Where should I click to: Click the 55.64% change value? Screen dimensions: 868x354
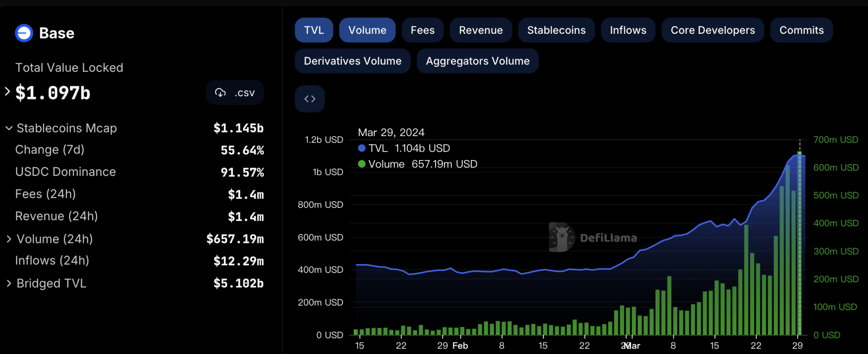point(242,150)
